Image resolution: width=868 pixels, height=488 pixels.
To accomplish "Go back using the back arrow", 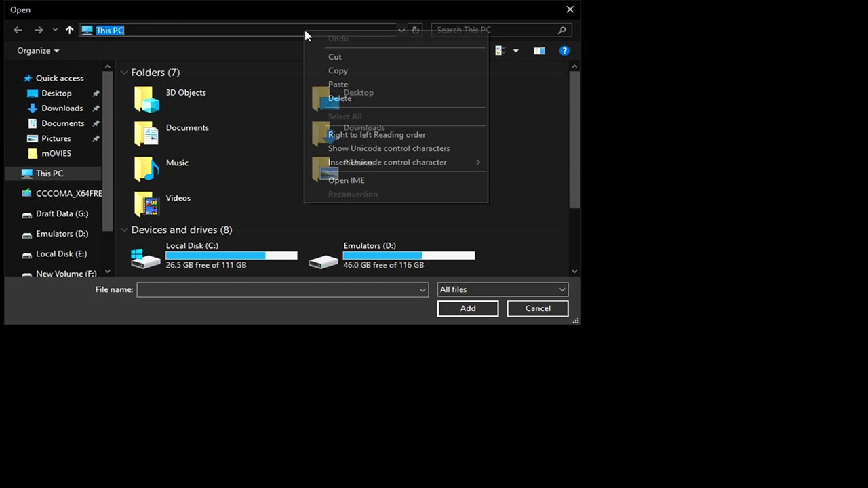I will 18,30.
